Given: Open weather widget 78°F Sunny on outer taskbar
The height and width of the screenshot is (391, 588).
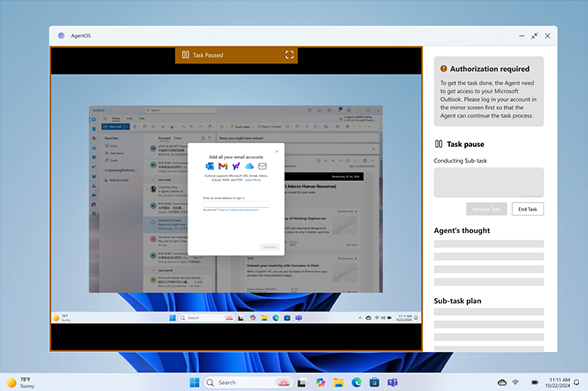Looking at the screenshot, I should tap(22, 382).
